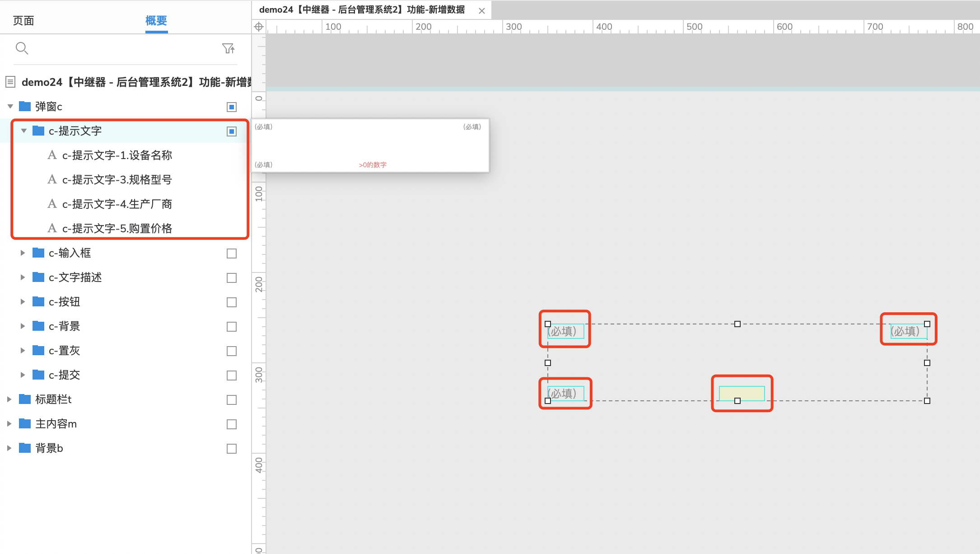The height and width of the screenshot is (554, 980).
Task: Select c-提示文字-5.购置价格 in outline
Action: (117, 228)
